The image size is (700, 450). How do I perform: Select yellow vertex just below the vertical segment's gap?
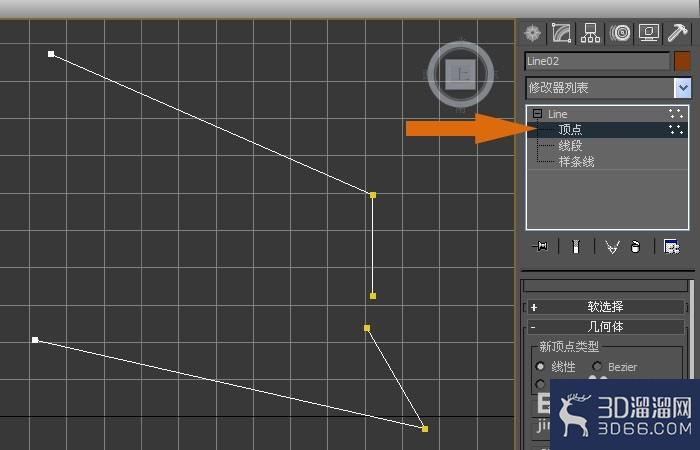[x=367, y=328]
